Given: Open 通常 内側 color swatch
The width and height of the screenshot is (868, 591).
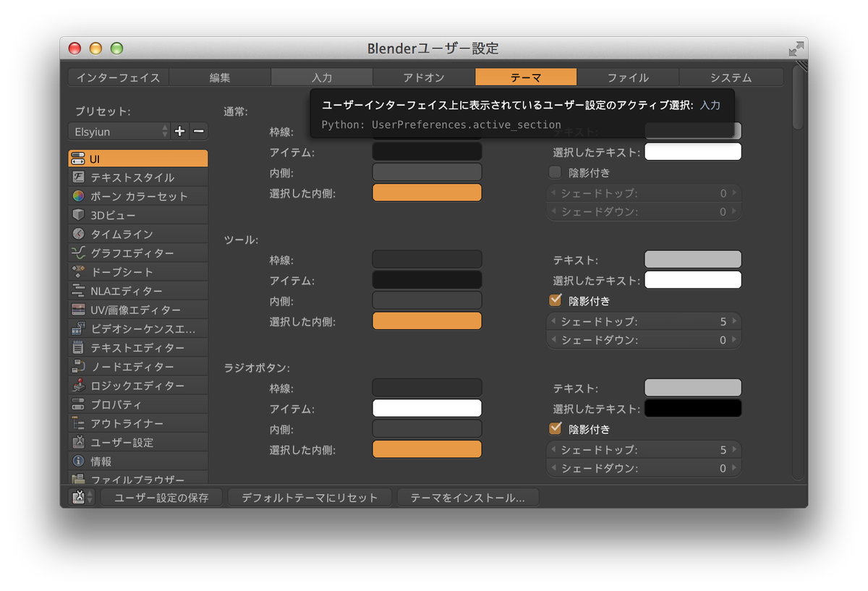Looking at the screenshot, I should click(x=427, y=172).
